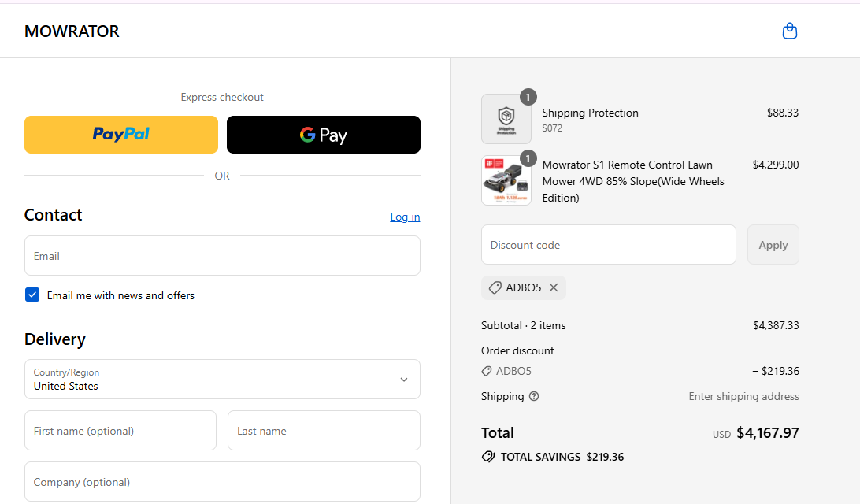Click the MOWRATOR store logo

[x=72, y=31]
